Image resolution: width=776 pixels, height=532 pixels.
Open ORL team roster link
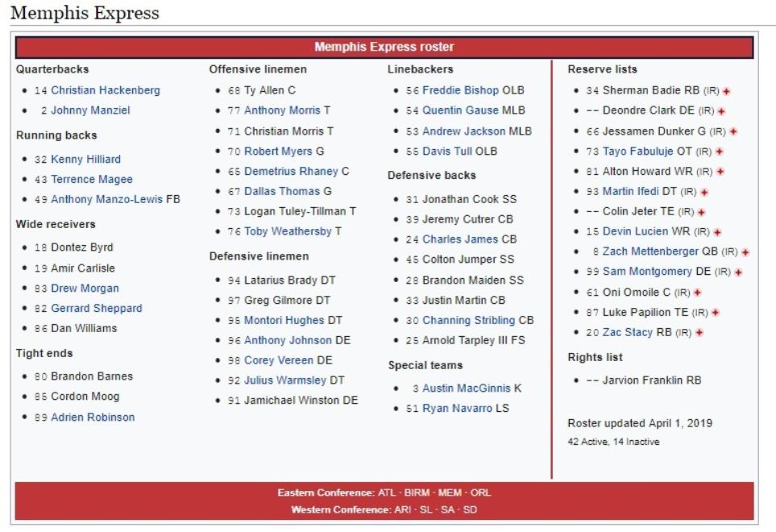(x=480, y=493)
